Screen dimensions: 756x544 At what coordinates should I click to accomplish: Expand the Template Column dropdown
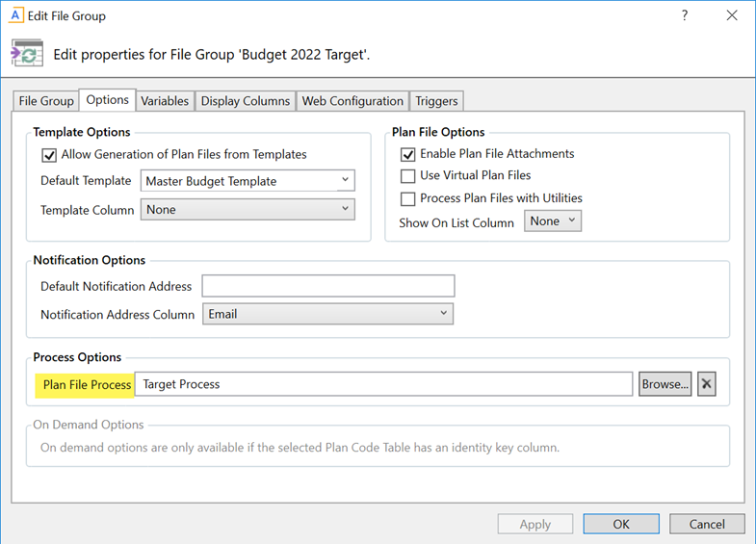click(248, 210)
